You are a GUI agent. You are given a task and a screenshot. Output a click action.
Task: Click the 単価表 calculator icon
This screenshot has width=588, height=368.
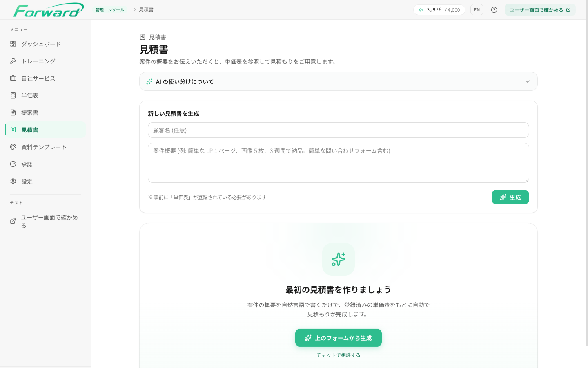13,95
